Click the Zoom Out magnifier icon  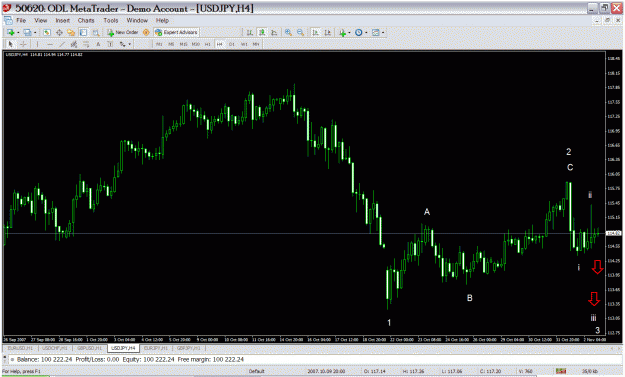(300, 32)
